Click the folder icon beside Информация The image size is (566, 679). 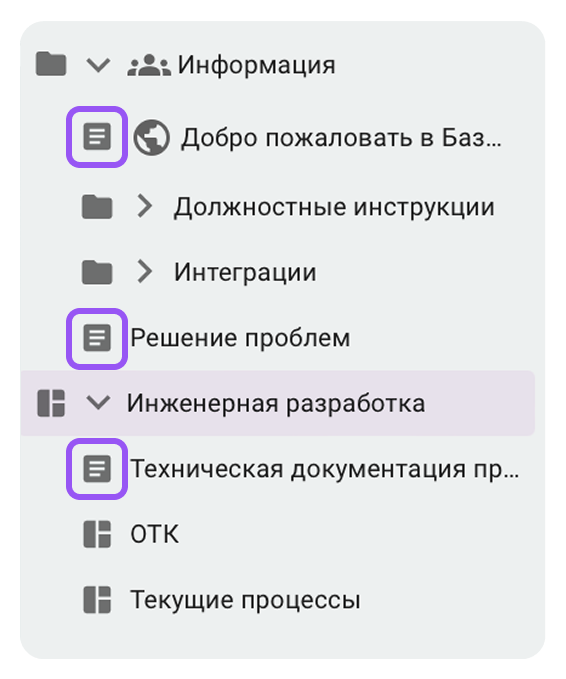tap(51, 64)
